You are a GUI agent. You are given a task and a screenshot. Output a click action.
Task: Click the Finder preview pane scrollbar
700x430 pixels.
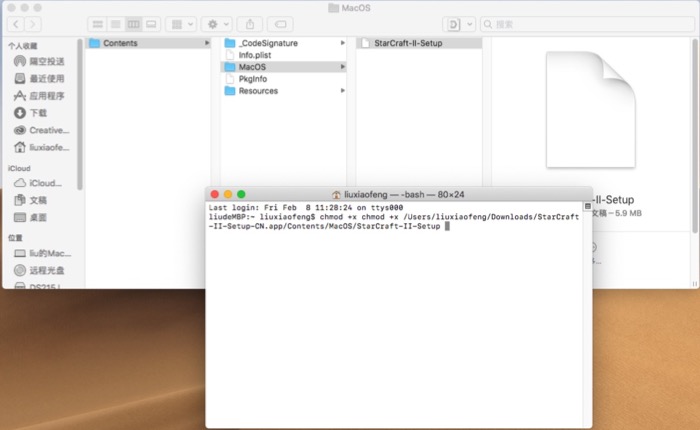tap(694, 136)
